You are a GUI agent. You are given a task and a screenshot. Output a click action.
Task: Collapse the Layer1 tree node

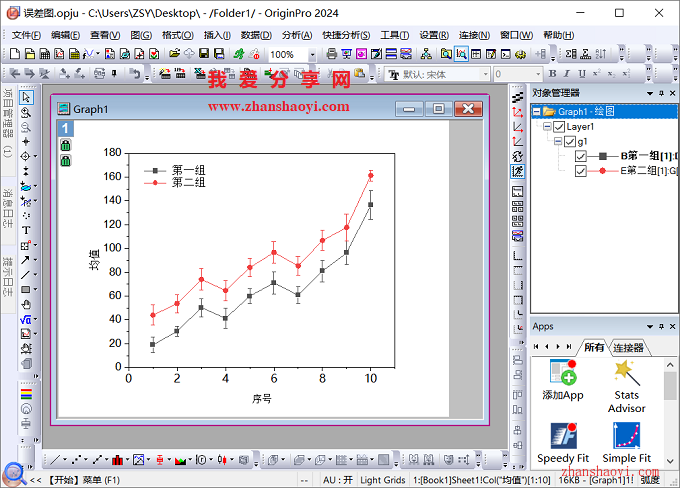(547, 127)
